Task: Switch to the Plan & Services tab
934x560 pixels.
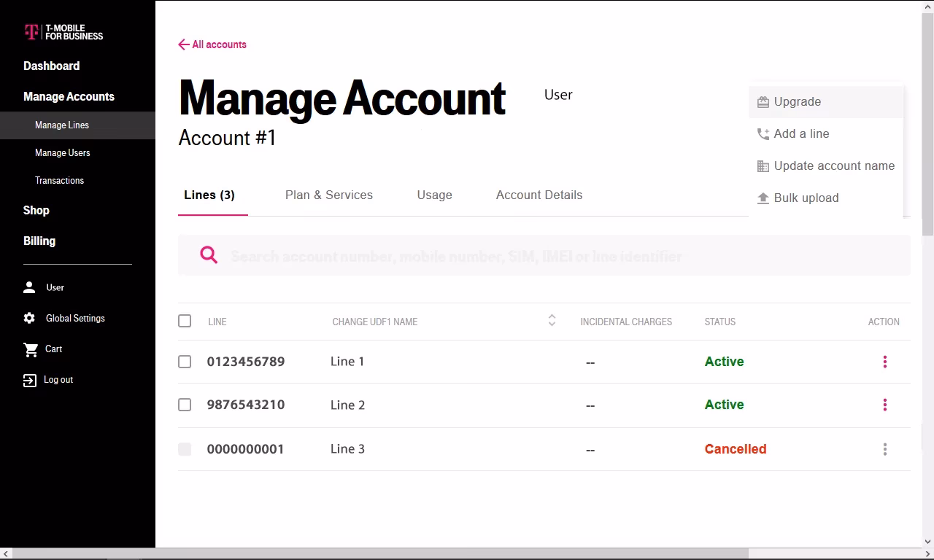Action: pos(328,195)
